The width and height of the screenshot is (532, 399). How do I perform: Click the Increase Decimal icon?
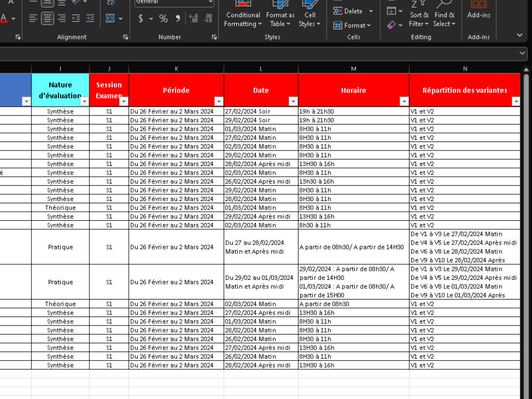pyautogui.click(x=193, y=18)
